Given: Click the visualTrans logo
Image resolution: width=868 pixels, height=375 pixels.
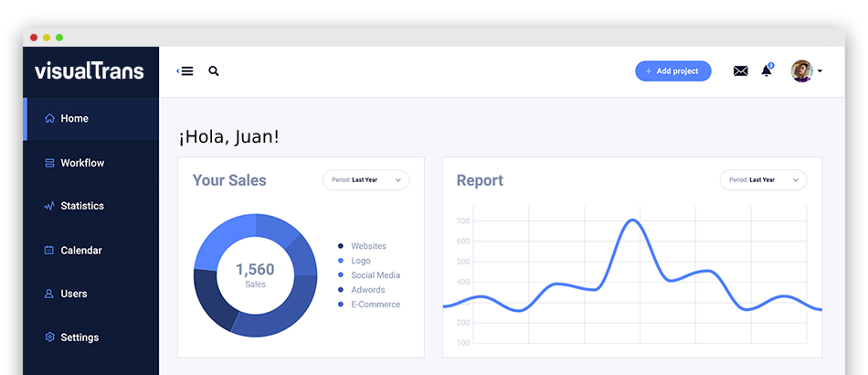Looking at the screenshot, I should coord(90,71).
